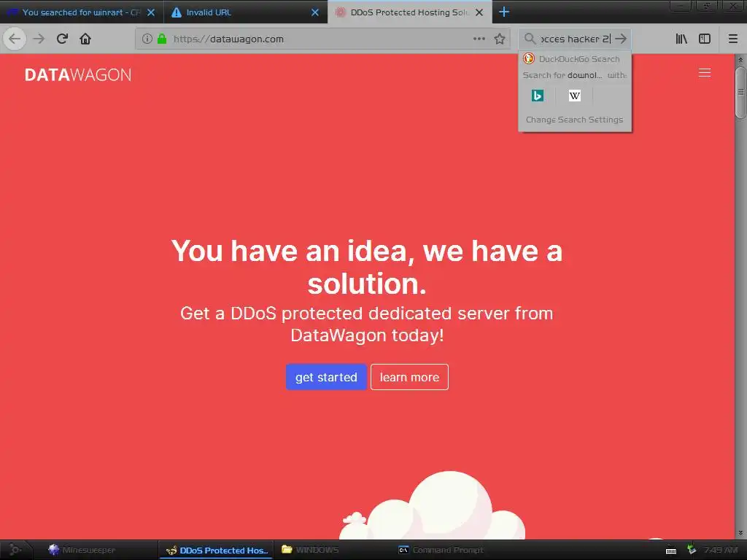Click the forward navigation arrow

point(39,39)
